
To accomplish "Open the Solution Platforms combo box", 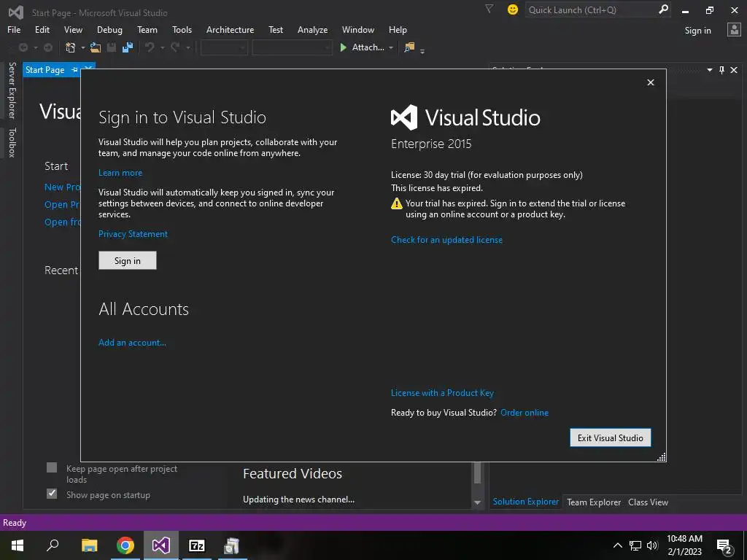I will [292, 47].
